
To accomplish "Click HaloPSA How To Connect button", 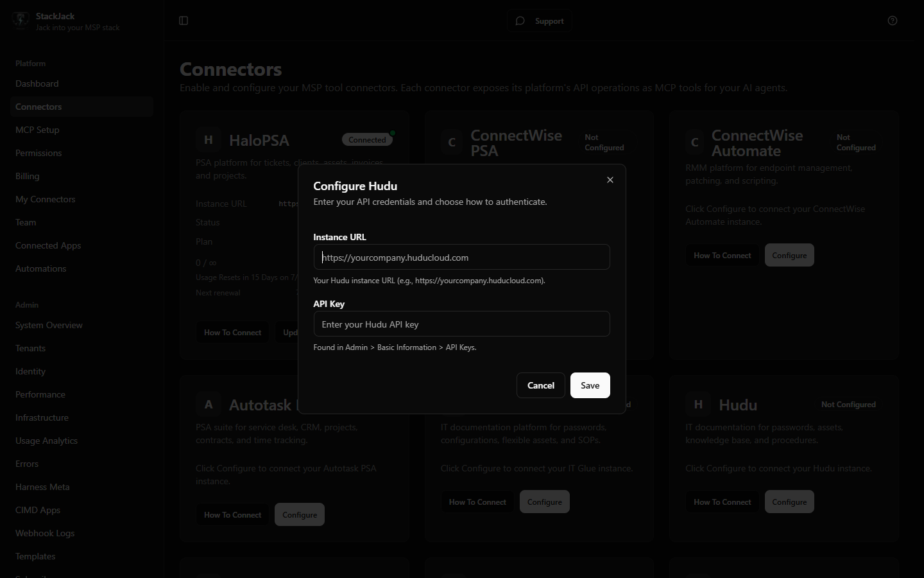I will point(232,332).
